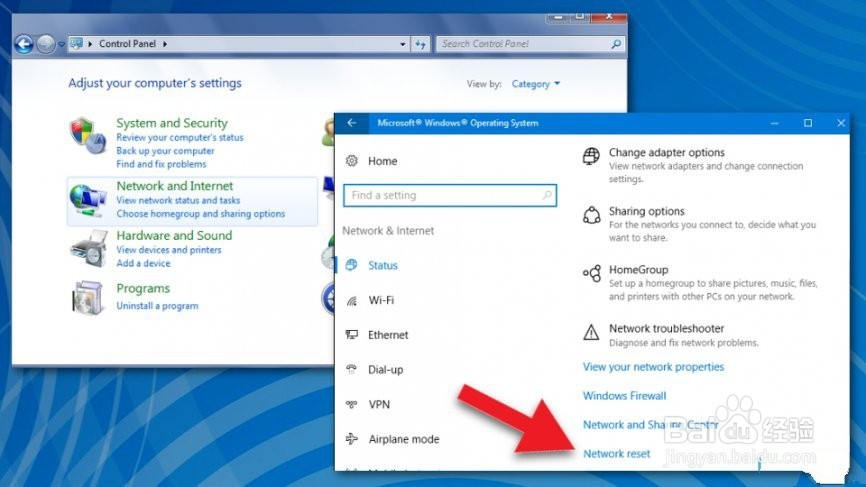866x487 pixels.
Task: Click the Network reset link
Action: pos(616,454)
